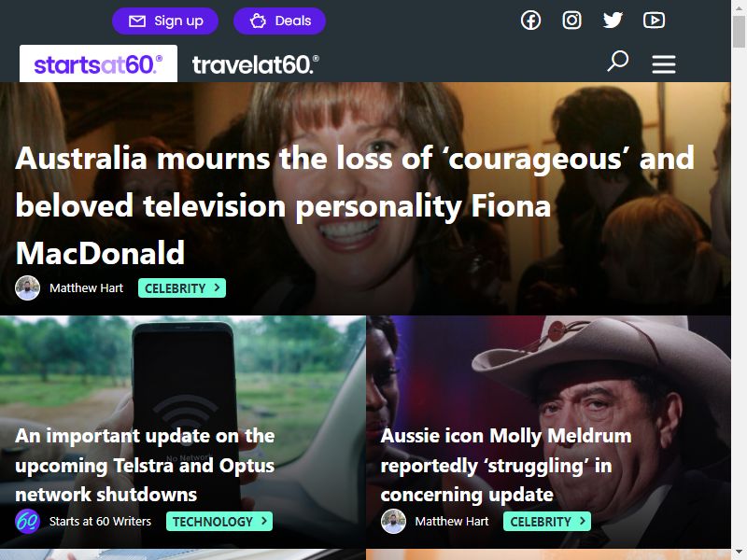747x560 pixels.
Task: Switch to the startsat60 tab
Action: click(x=98, y=63)
